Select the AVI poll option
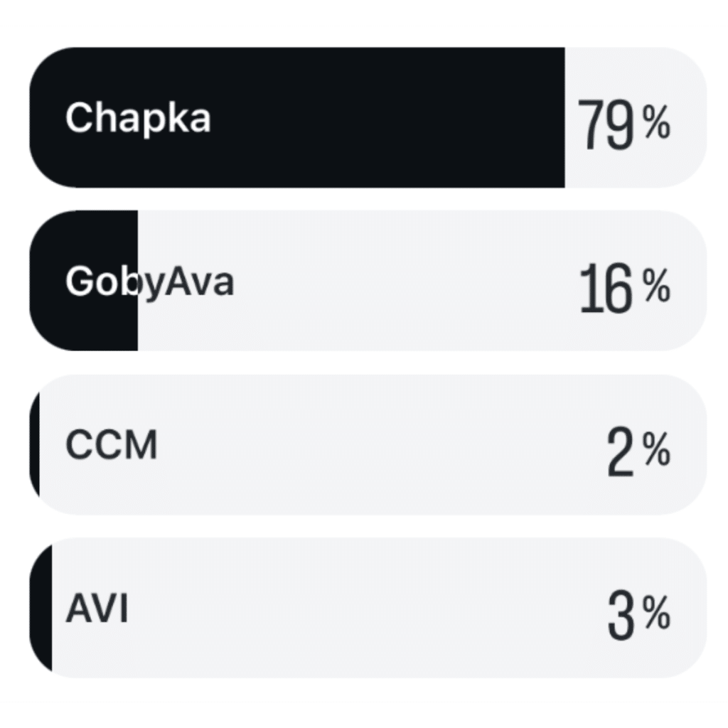This screenshot has height=728, width=728. coord(368,609)
